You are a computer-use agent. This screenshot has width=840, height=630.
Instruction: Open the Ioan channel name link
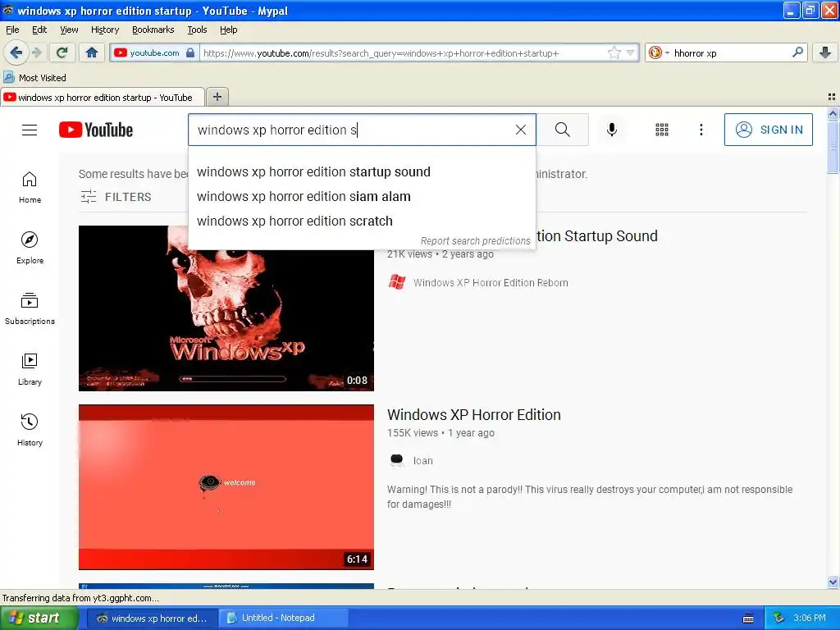(422, 460)
